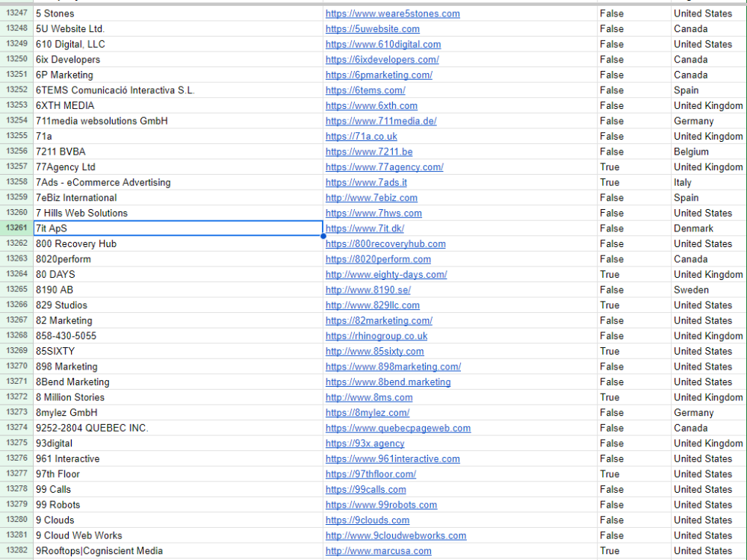Select the cell '858-430-5055'
The height and width of the screenshot is (560, 747).
[179, 336]
